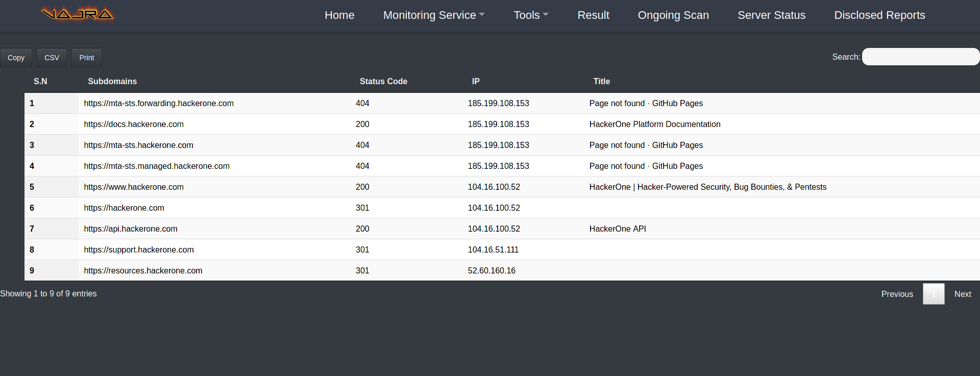Select IP 104.16.51.111
Screen dimensions: 980x376
click(493, 249)
